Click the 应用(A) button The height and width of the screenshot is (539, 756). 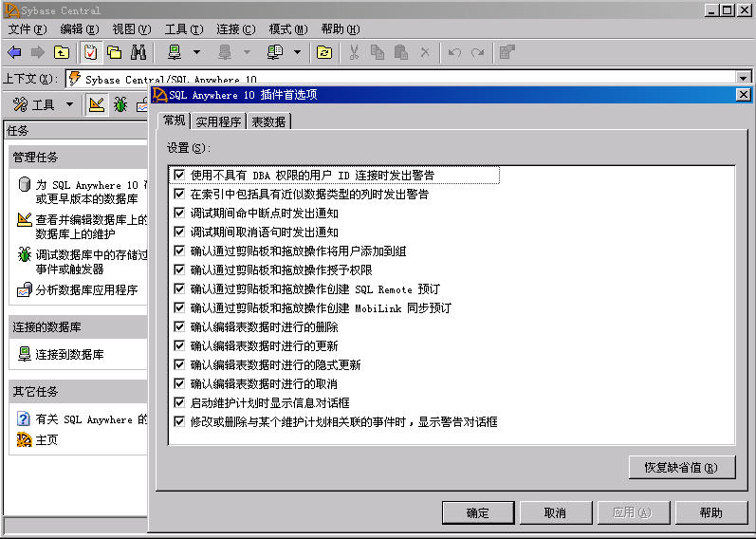(x=634, y=512)
